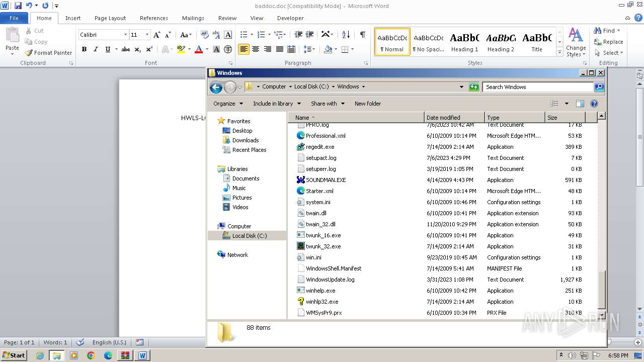644x362 pixels.
Task: Click the Shrink Font icon
Action: (168, 35)
